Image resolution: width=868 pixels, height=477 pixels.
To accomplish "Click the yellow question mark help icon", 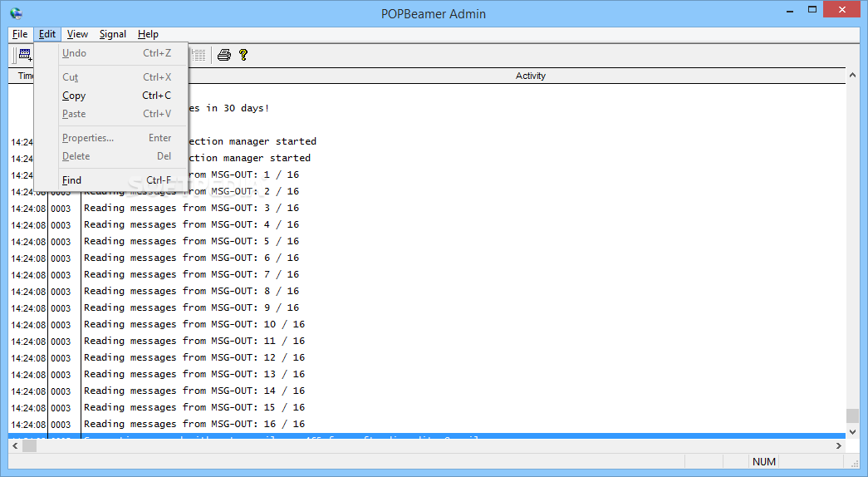I will [243, 55].
